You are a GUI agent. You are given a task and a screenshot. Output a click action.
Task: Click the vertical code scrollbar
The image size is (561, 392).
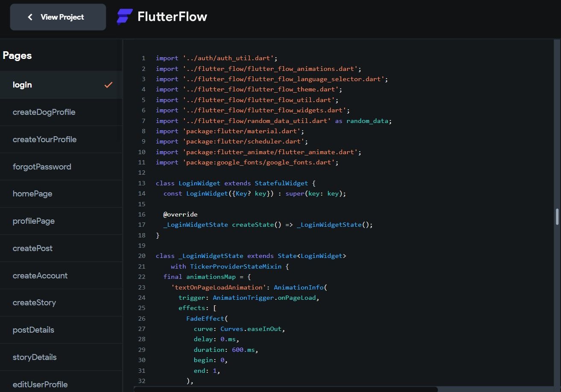click(558, 217)
